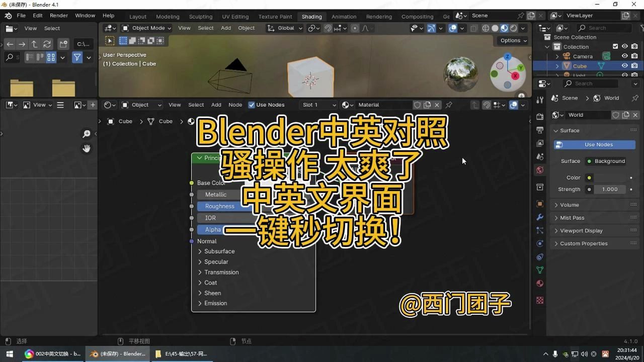
Task: Pin the node editor material
Action: click(x=449, y=105)
